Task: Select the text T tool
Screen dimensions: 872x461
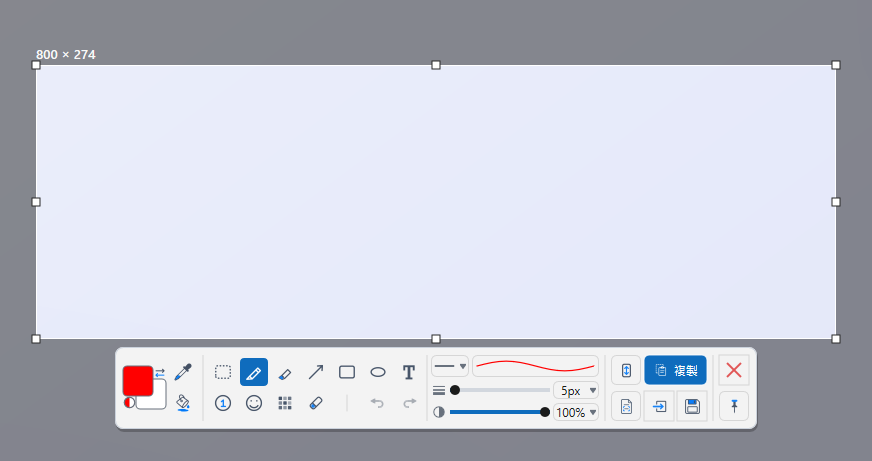Action: coord(409,372)
